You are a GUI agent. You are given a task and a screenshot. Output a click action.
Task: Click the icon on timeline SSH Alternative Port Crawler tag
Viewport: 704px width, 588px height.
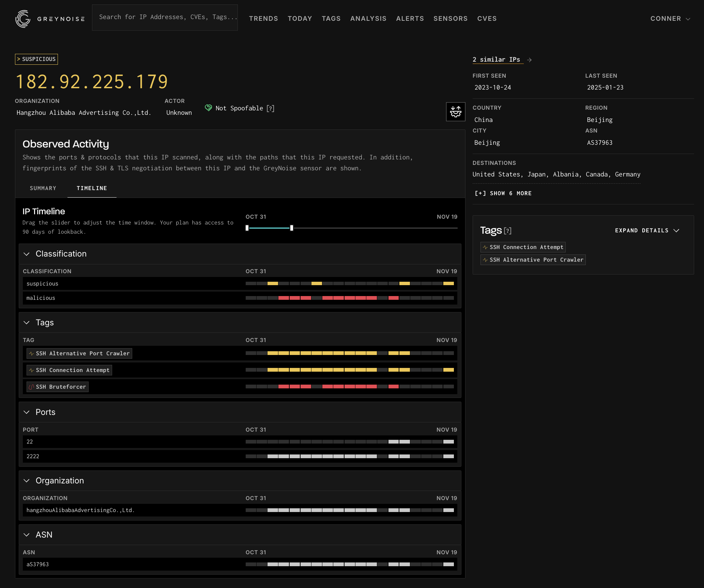pyautogui.click(x=31, y=354)
